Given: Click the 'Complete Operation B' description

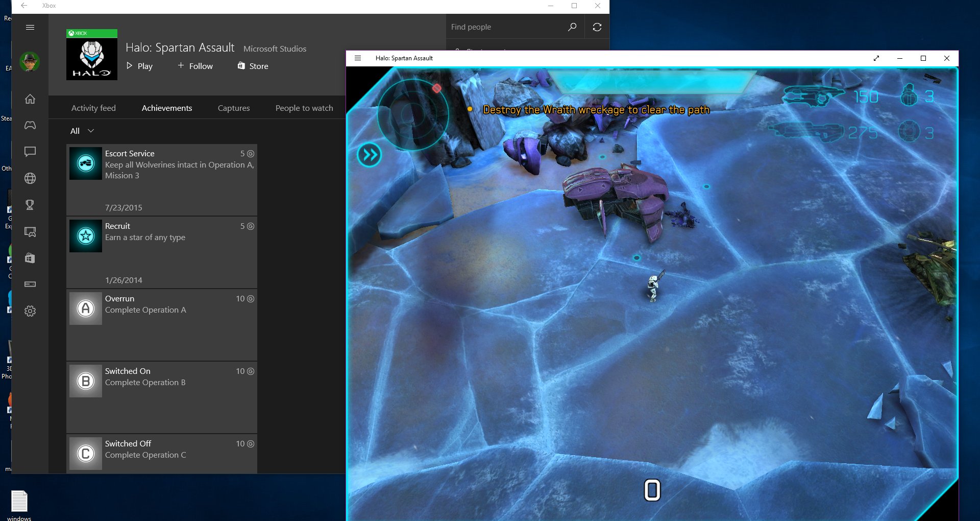Looking at the screenshot, I should [145, 383].
